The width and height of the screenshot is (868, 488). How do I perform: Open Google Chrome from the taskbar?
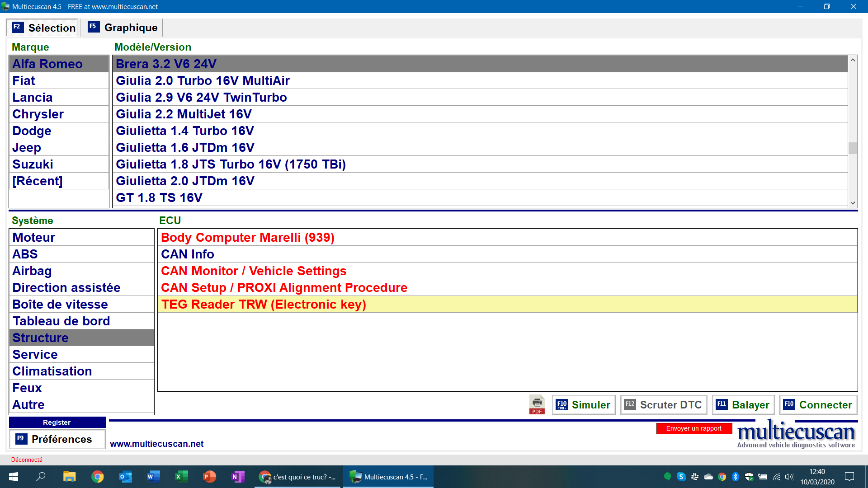(x=97, y=477)
